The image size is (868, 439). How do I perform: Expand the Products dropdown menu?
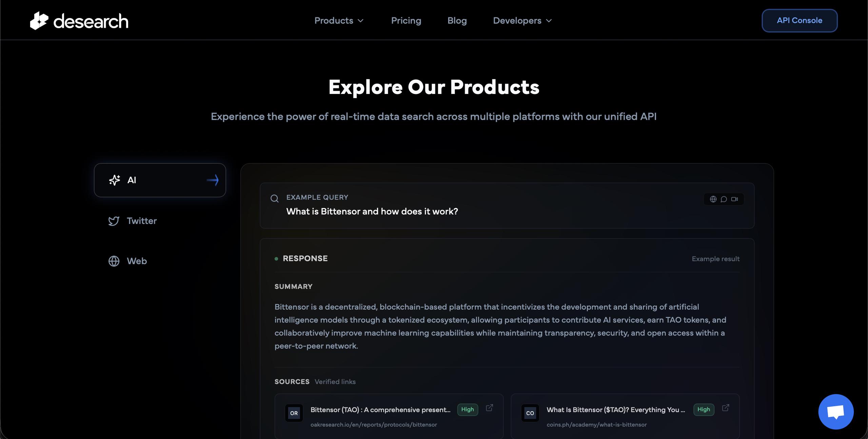[338, 21]
